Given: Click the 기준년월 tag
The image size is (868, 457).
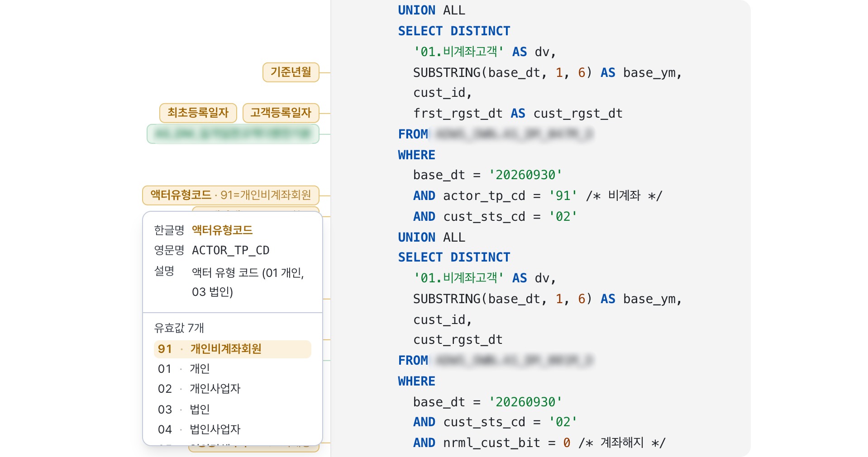Looking at the screenshot, I should coord(291,72).
